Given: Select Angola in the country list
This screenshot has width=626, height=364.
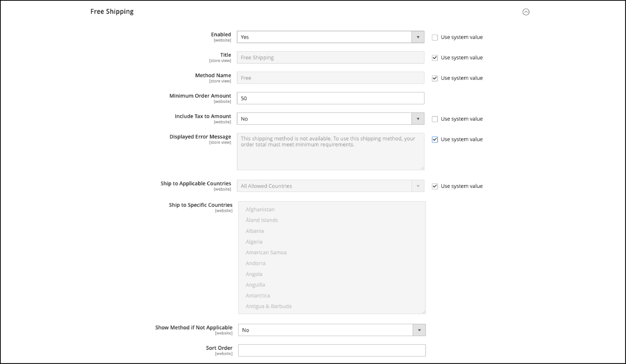Looking at the screenshot, I should tap(254, 274).
